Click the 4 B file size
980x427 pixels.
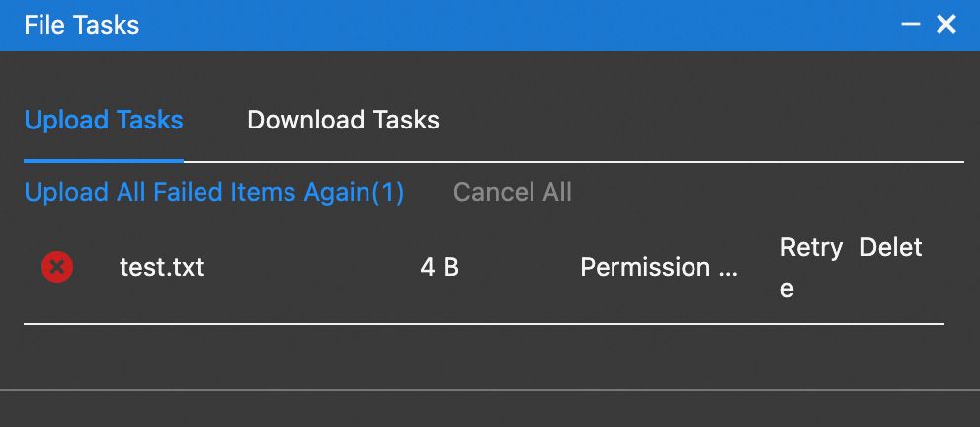point(440,267)
